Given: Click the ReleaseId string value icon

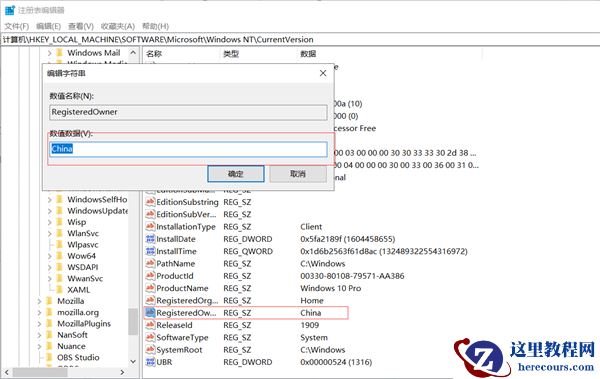Looking at the screenshot, I should click(150, 325).
